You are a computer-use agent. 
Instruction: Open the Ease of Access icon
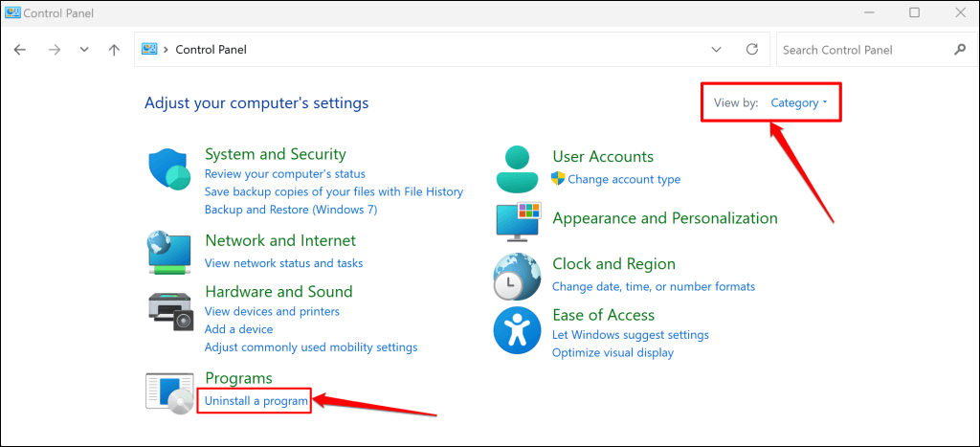517,331
